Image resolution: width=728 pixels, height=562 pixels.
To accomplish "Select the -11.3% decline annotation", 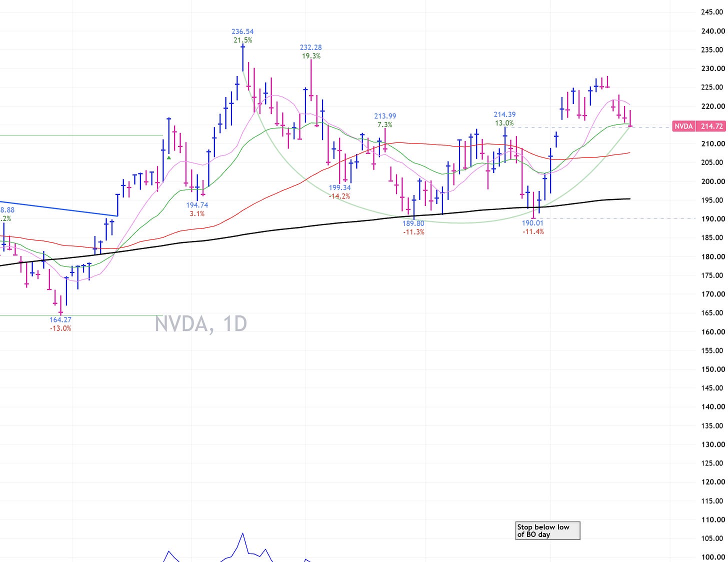I will coord(413,232).
